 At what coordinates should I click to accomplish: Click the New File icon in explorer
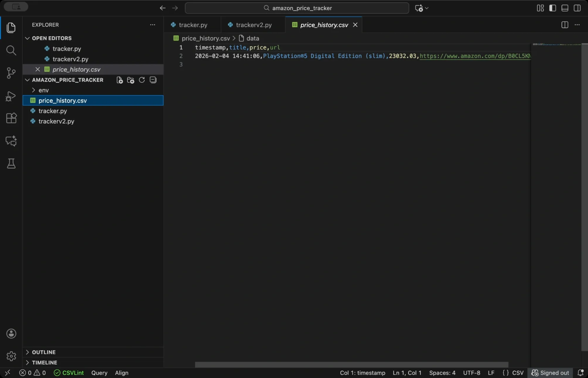[119, 80]
